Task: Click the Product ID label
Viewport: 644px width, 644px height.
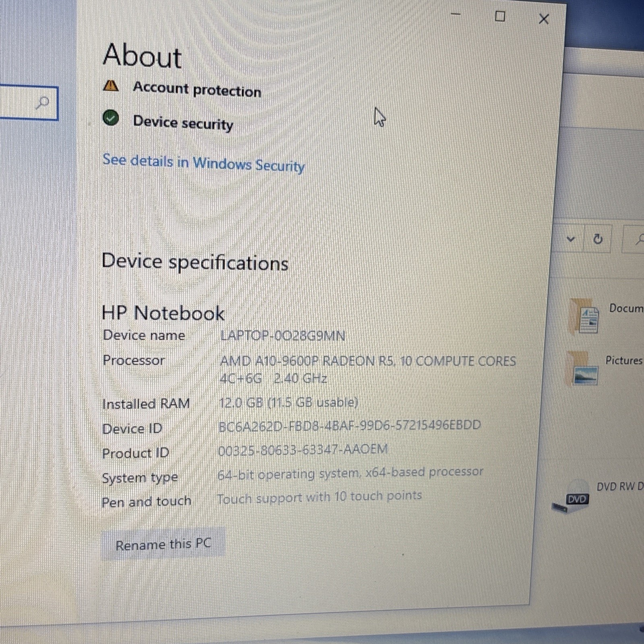Action: (135, 453)
